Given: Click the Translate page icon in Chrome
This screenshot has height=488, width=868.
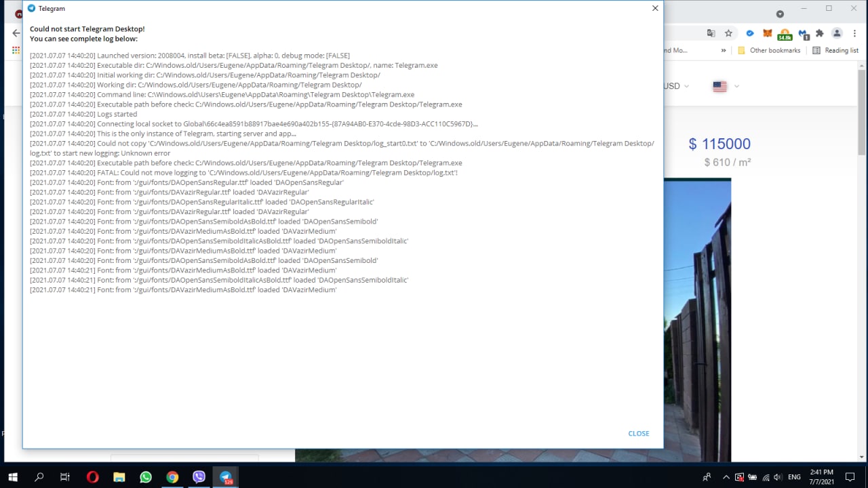Looking at the screenshot, I should (711, 33).
